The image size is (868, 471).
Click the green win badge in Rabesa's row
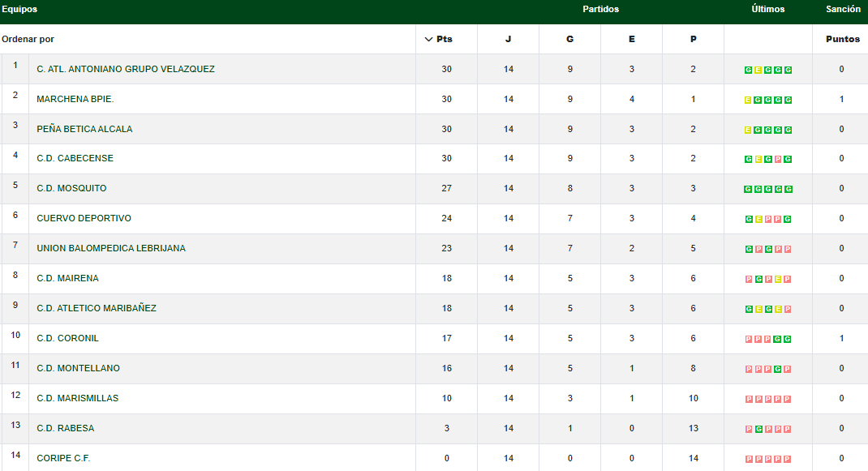758,429
